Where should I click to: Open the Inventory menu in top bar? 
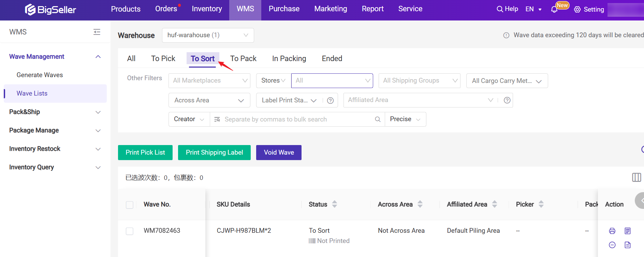[x=207, y=9]
